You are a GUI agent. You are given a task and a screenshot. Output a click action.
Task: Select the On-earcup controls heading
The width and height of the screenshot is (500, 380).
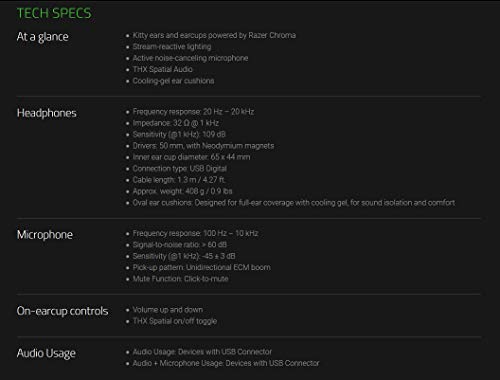pyautogui.click(x=62, y=311)
